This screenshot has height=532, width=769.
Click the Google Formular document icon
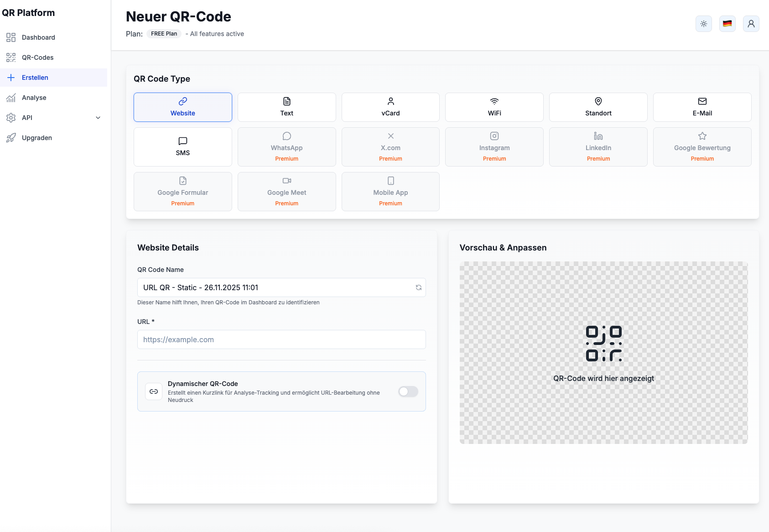click(183, 181)
